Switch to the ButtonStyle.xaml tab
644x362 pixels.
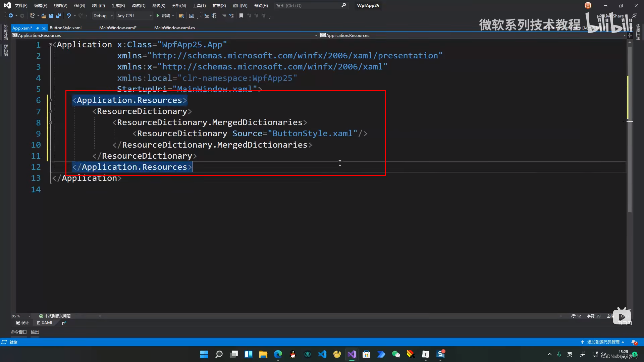point(65,28)
